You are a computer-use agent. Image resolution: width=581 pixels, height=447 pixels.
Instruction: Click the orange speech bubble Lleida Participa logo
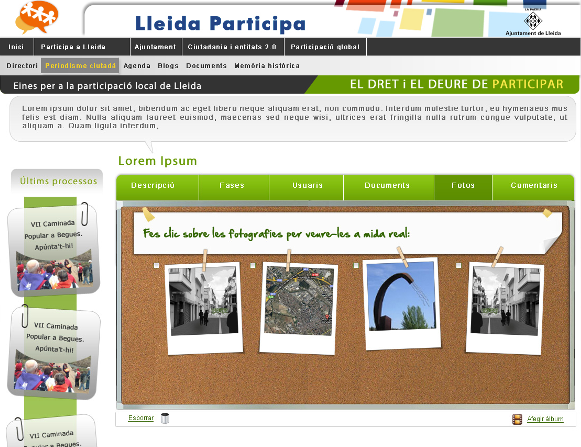(37, 17)
